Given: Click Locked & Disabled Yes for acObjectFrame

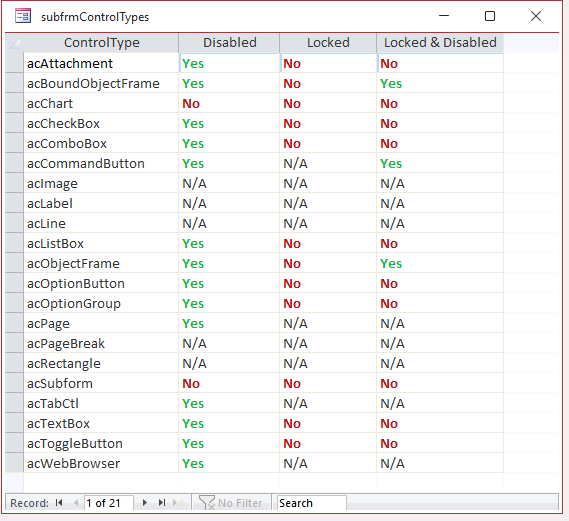Looking at the screenshot, I should click(440, 263).
